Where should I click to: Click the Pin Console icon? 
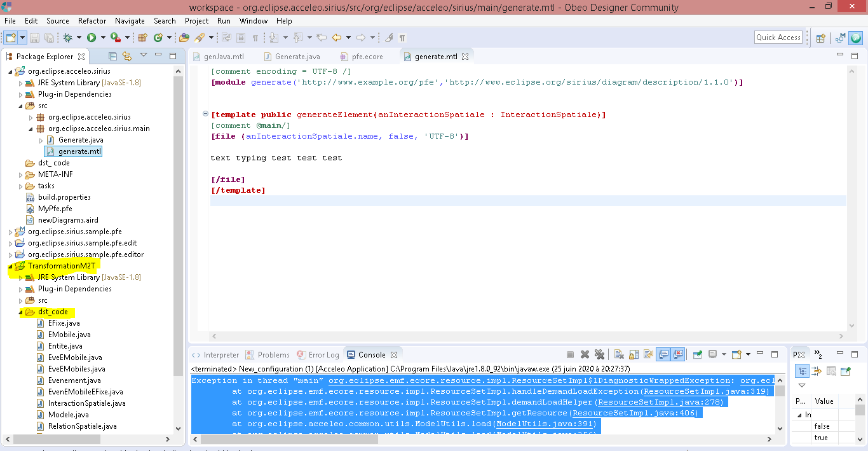[x=697, y=354]
